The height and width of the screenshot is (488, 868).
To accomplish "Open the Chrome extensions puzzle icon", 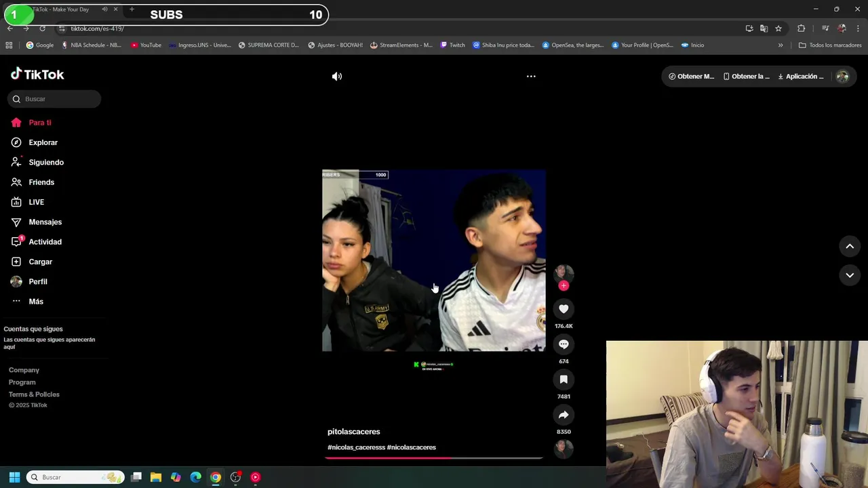I will [802, 28].
